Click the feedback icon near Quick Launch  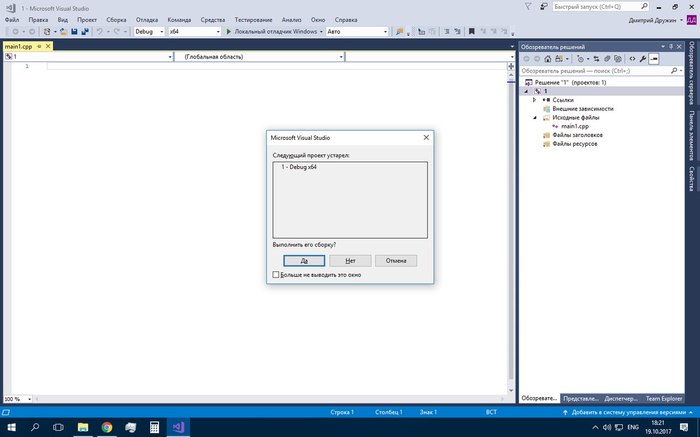pyautogui.click(x=544, y=7)
